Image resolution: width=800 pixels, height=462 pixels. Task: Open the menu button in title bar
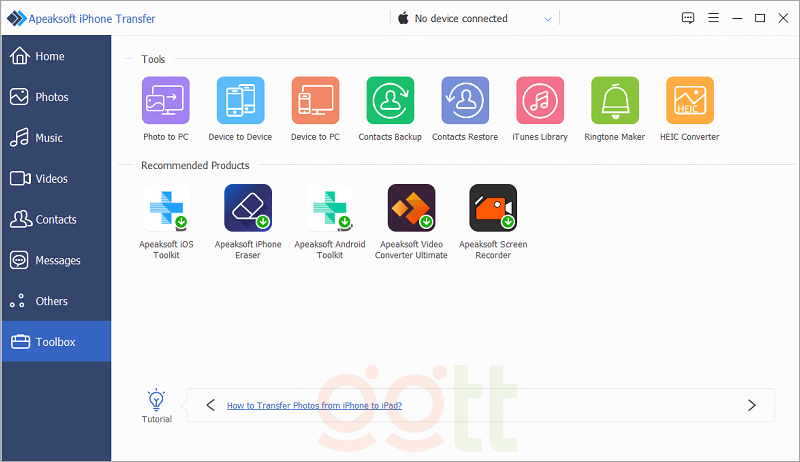(x=713, y=18)
